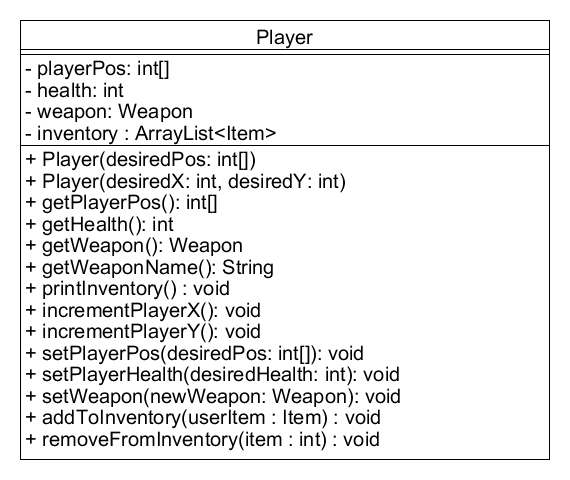The width and height of the screenshot is (570, 480).
Task: Select the getWeaponName(): String method
Action: click(149, 268)
